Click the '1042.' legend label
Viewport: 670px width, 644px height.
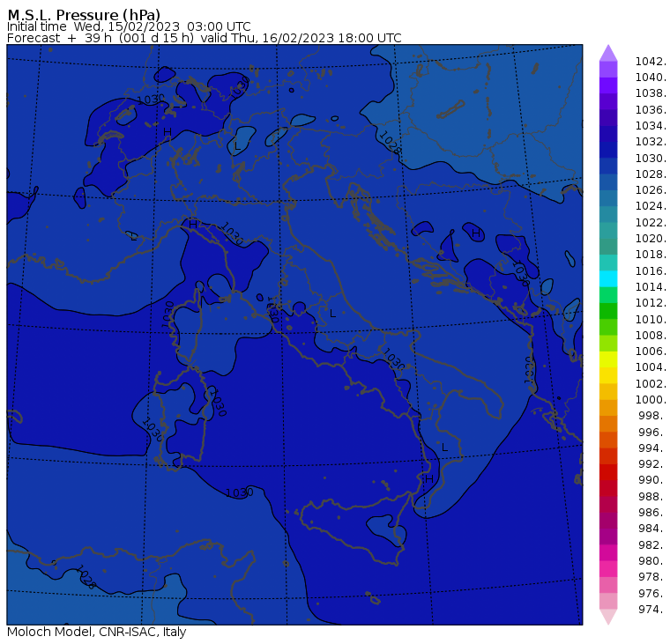click(651, 62)
